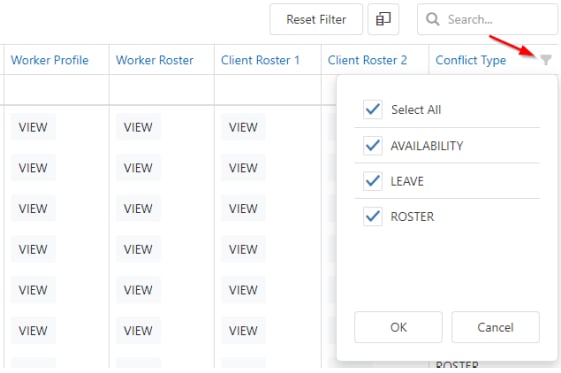Click fifth row VIEW under Worker Profile
561x373 pixels.
pyautogui.click(x=33, y=290)
